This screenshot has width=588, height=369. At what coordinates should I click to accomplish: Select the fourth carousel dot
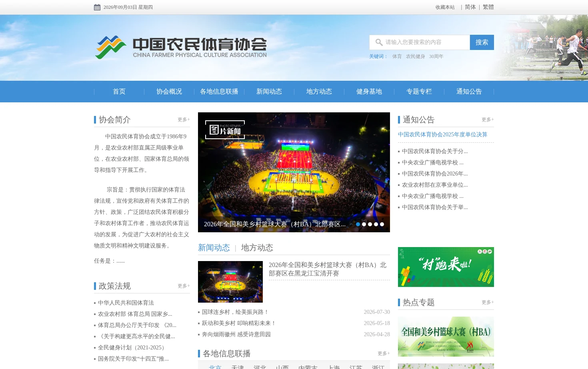tap(376, 224)
